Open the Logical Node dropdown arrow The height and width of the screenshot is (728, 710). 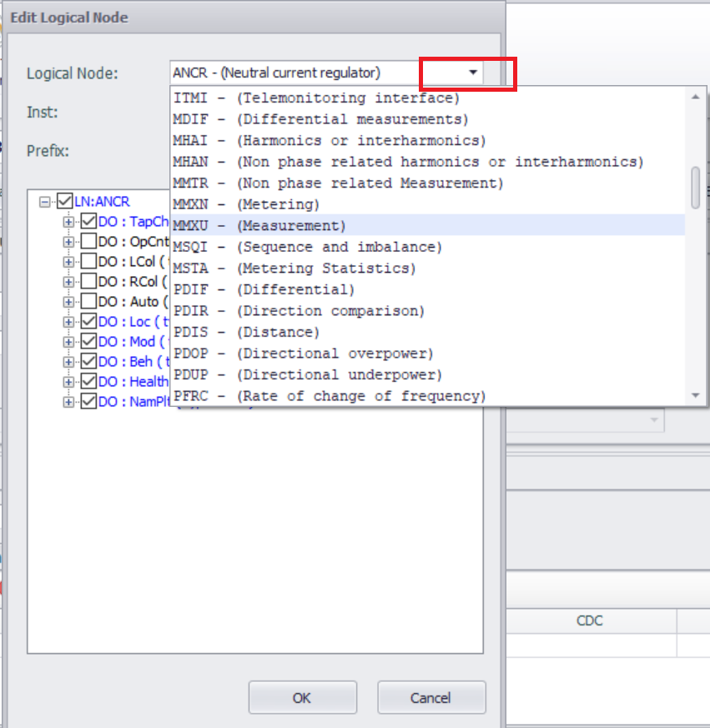click(x=473, y=73)
